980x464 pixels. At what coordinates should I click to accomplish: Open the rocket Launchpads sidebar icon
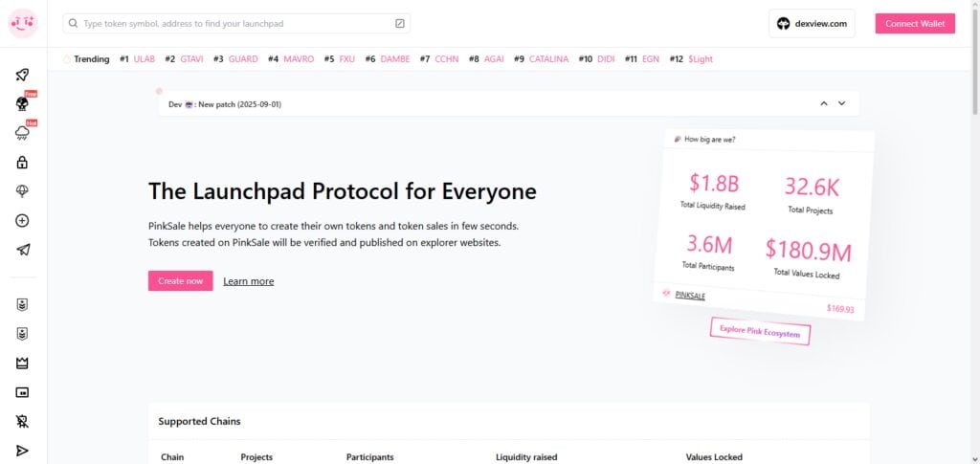point(23,75)
